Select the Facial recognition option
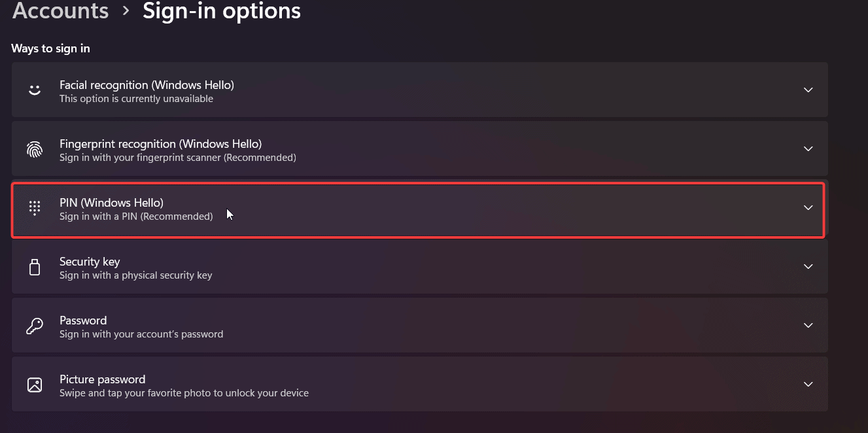The image size is (868, 433). (x=419, y=90)
